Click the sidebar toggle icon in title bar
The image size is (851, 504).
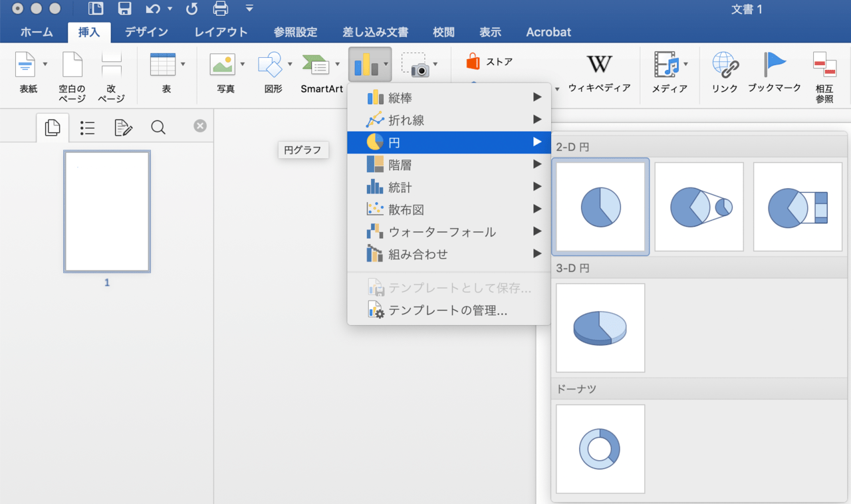click(x=96, y=9)
